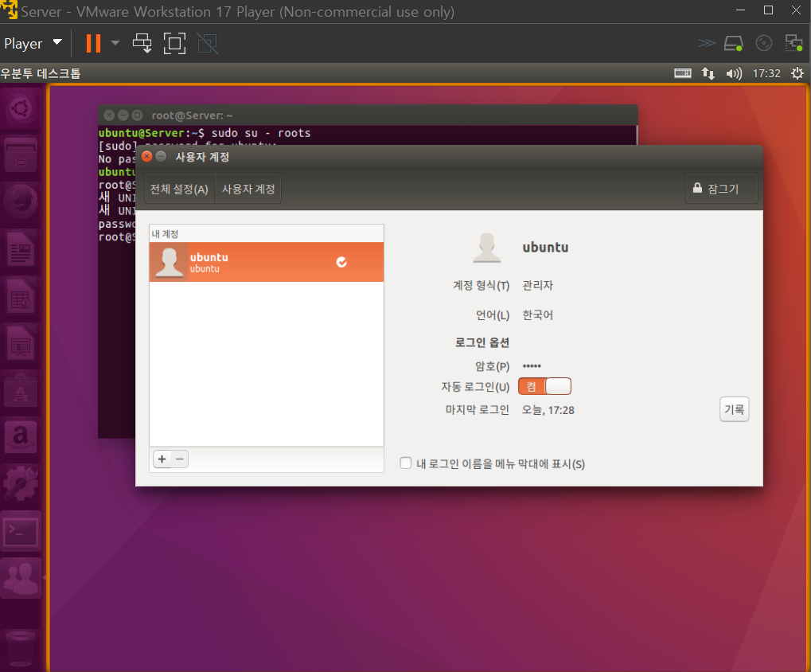This screenshot has width=811, height=672.
Task: Click the terminal line 'sudo su - roots'
Action: [x=261, y=133]
